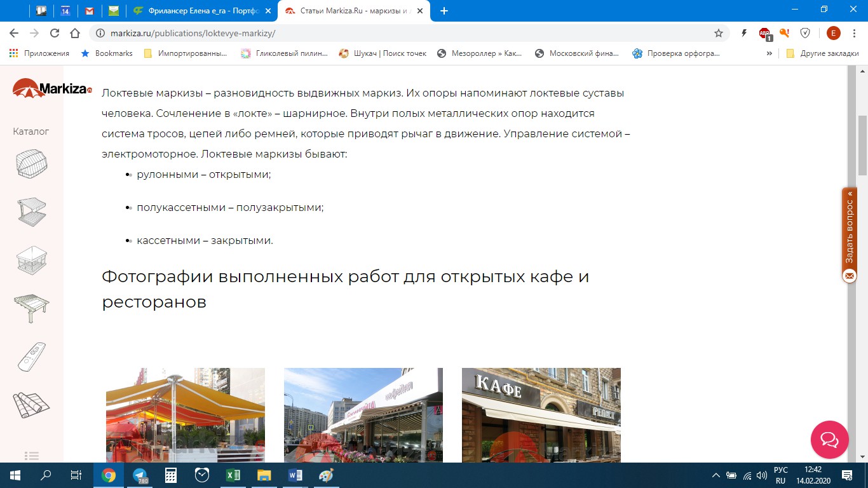Screen dimensions: 868x488
Task: Click the page vertical scrollbar thumb
Action: [x=862, y=146]
